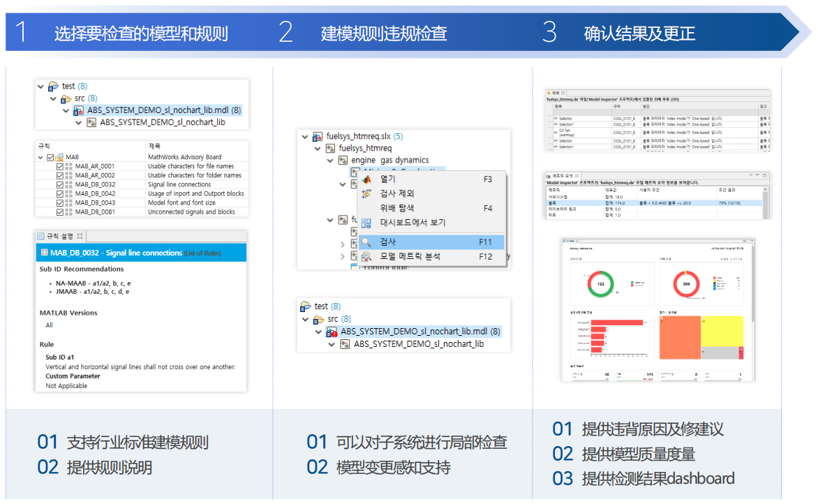Collapse the MAB rule group

click(41, 157)
